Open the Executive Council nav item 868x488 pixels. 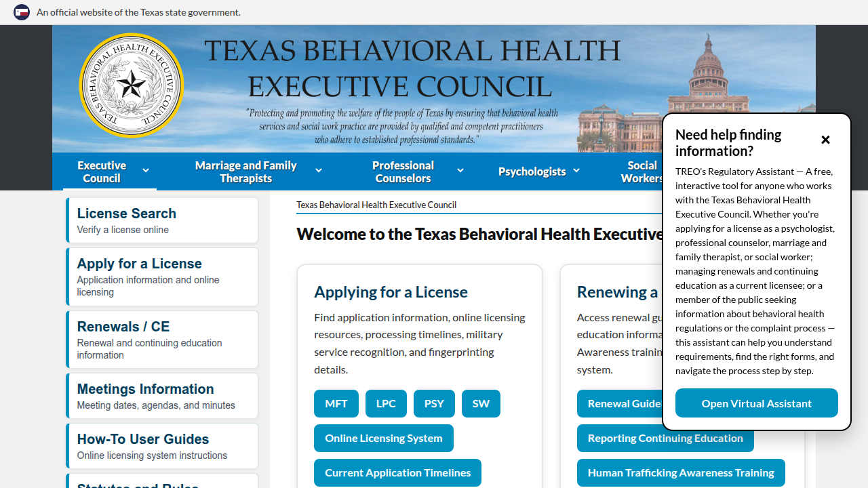click(x=102, y=171)
